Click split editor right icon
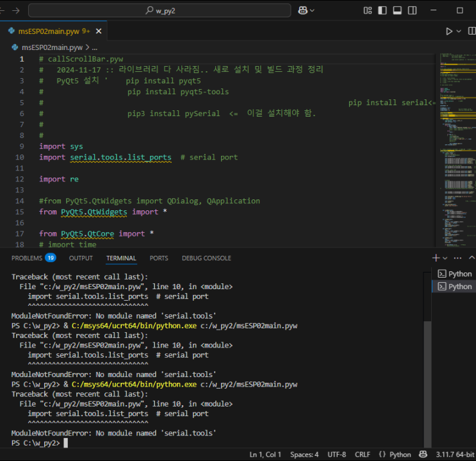Screen dimensions: 476x461 [471, 31]
